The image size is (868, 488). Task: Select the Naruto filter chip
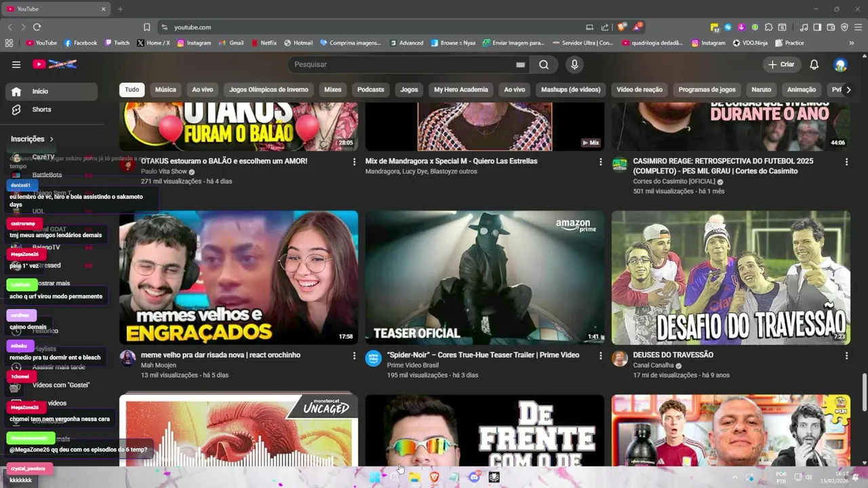[x=762, y=89]
